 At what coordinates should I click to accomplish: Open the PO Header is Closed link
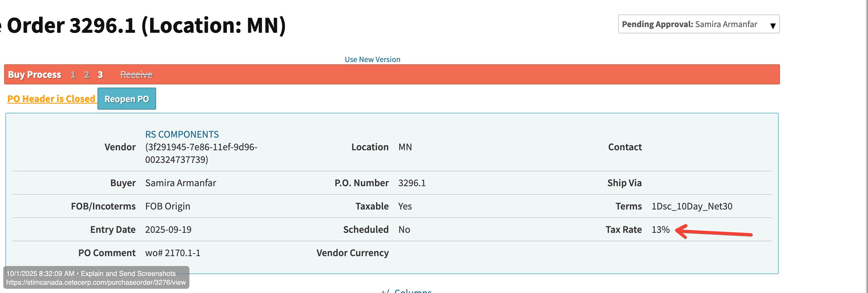coord(51,99)
